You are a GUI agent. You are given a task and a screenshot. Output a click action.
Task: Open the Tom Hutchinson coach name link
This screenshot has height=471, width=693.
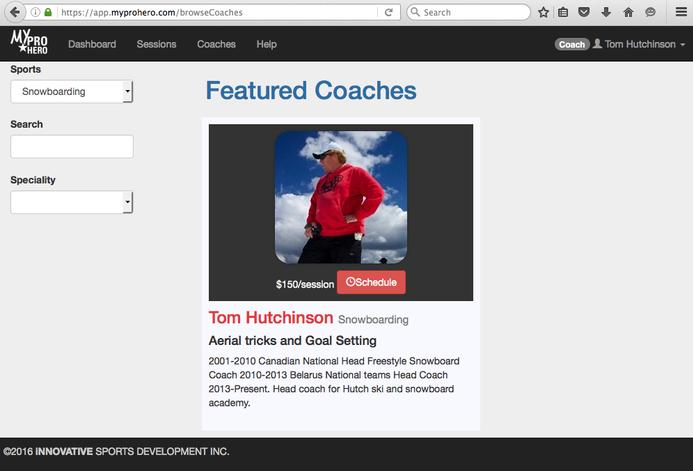tap(271, 318)
